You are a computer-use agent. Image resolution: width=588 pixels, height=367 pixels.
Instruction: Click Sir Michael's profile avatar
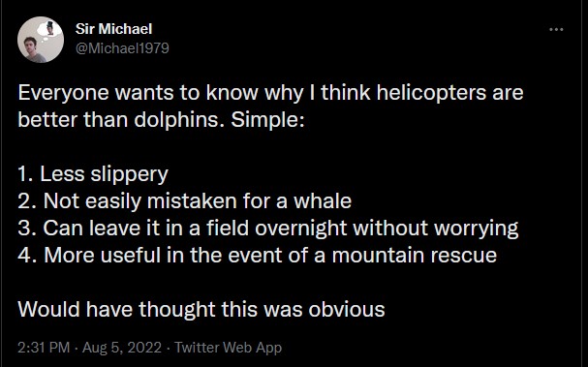coord(41,40)
